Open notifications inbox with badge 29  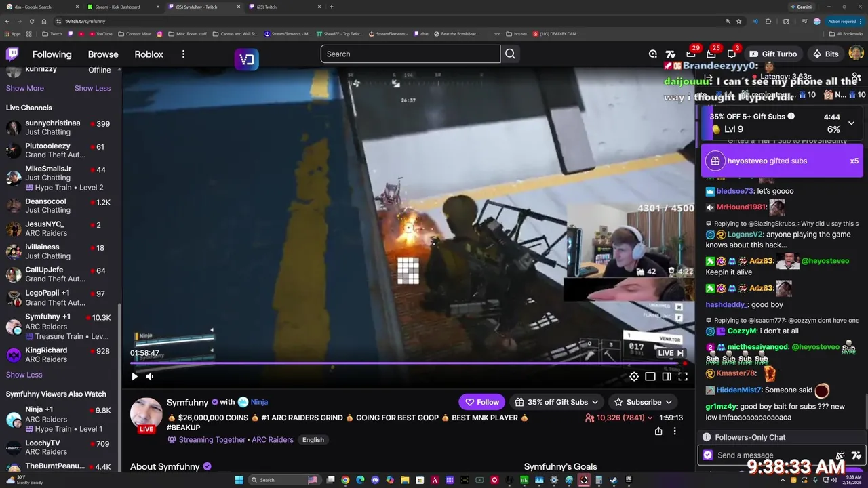click(690, 54)
